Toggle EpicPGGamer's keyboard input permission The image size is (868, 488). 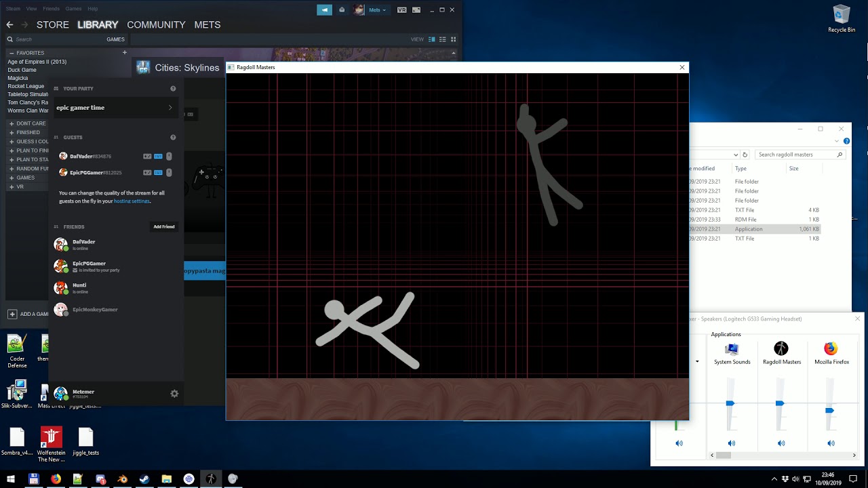(x=158, y=173)
